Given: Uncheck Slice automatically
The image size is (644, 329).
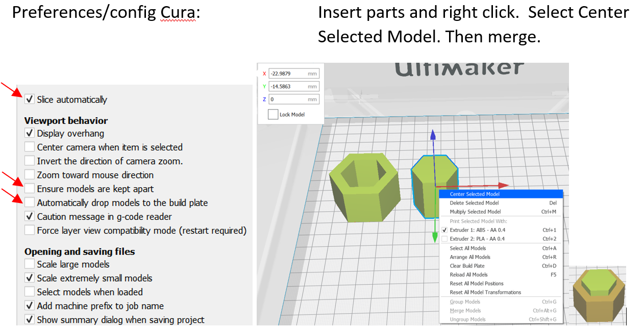Looking at the screenshot, I should [x=30, y=99].
